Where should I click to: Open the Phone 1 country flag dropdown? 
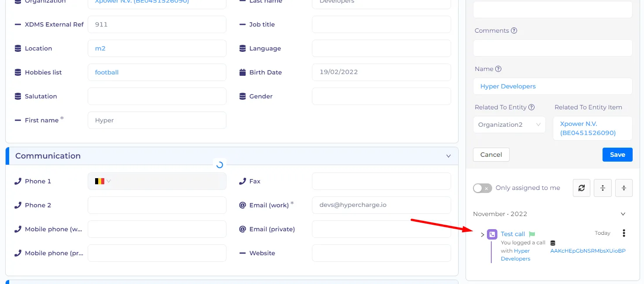(103, 181)
